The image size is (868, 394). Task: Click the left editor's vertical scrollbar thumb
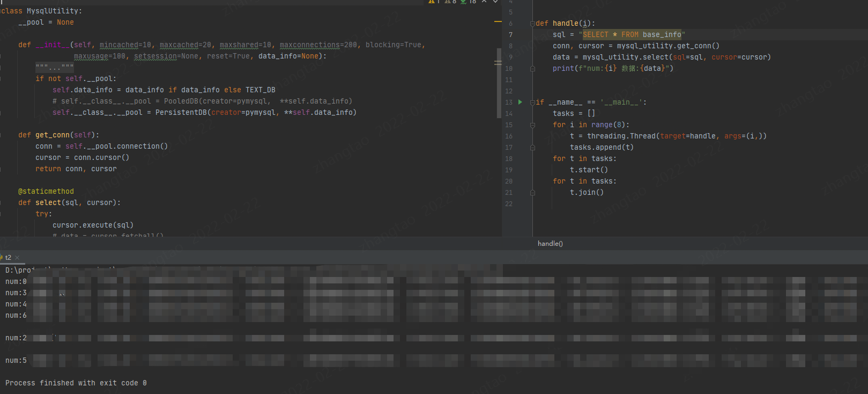[x=499, y=83]
